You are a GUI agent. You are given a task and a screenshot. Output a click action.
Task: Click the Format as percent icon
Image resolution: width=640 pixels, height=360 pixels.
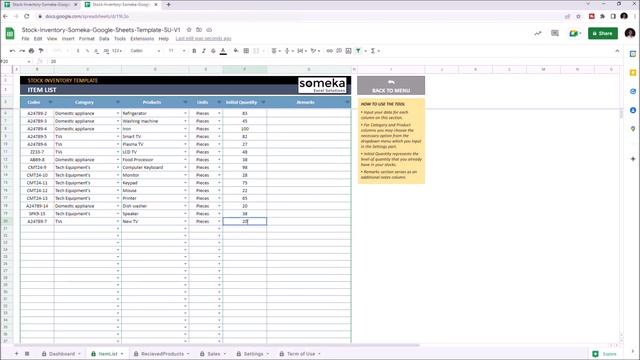(x=87, y=51)
